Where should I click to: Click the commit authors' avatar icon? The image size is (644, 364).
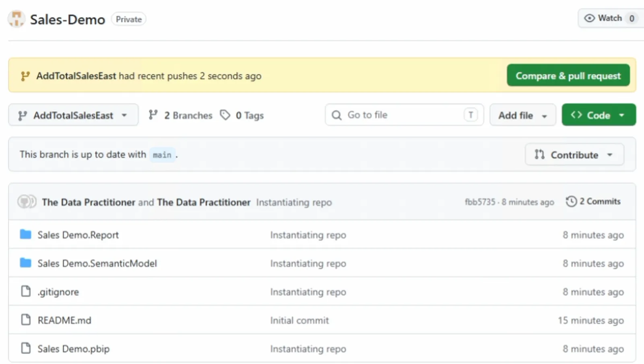coord(27,202)
